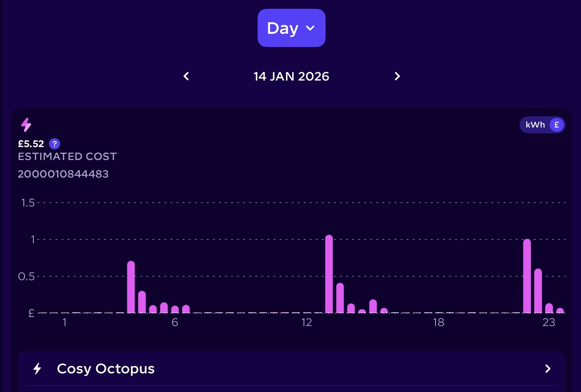This screenshot has width=581, height=392.
Task: Click the chevron inside the Day button
Action: pyautogui.click(x=310, y=28)
